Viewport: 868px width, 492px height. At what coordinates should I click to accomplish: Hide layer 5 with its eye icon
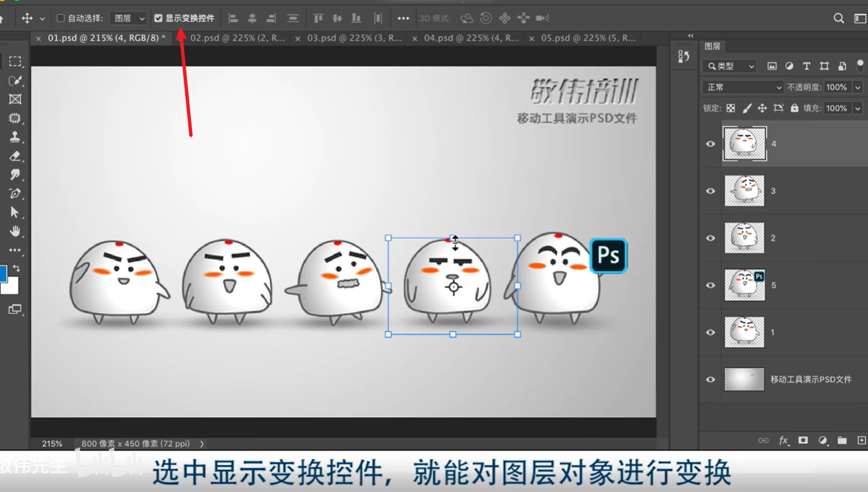point(710,285)
